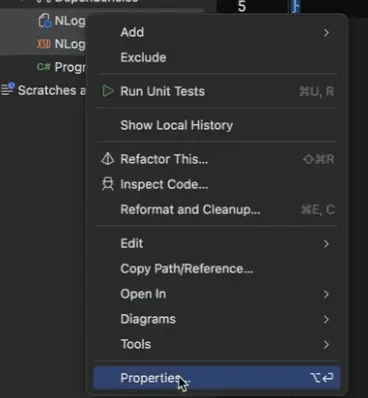Expand the Tools submenu chevron
Viewport: 368px width, 398px height.
(326, 344)
